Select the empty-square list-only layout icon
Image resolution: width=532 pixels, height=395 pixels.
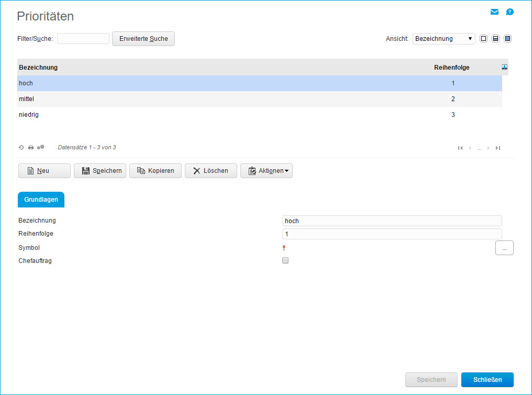[484, 39]
